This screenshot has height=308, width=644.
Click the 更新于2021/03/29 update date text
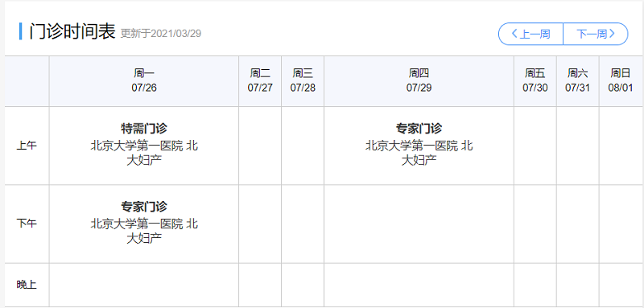tap(161, 34)
